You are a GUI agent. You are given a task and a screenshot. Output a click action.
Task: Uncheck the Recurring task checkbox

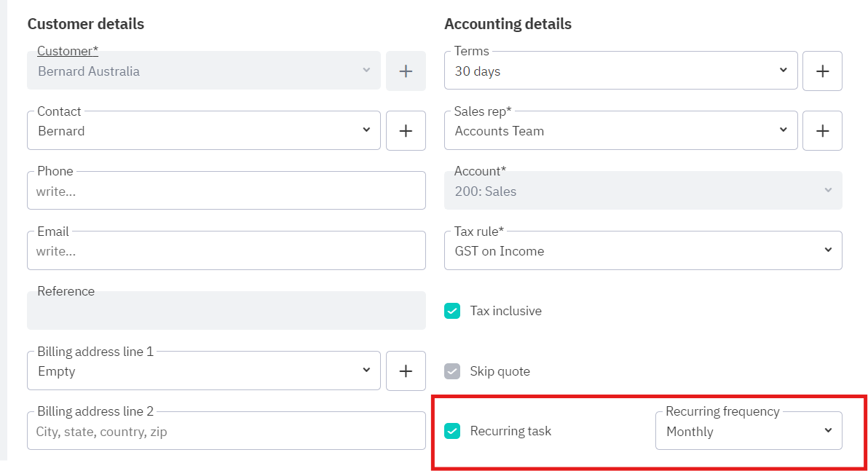(x=452, y=431)
